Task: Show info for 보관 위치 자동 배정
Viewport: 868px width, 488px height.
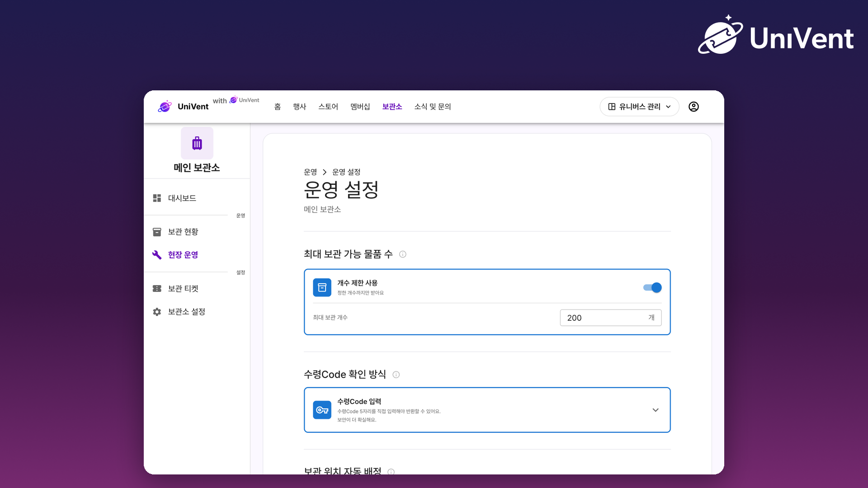Action: 391,471
